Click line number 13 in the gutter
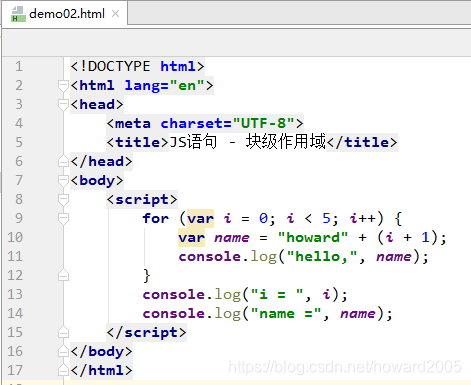This screenshot has height=385, width=471. [x=15, y=294]
